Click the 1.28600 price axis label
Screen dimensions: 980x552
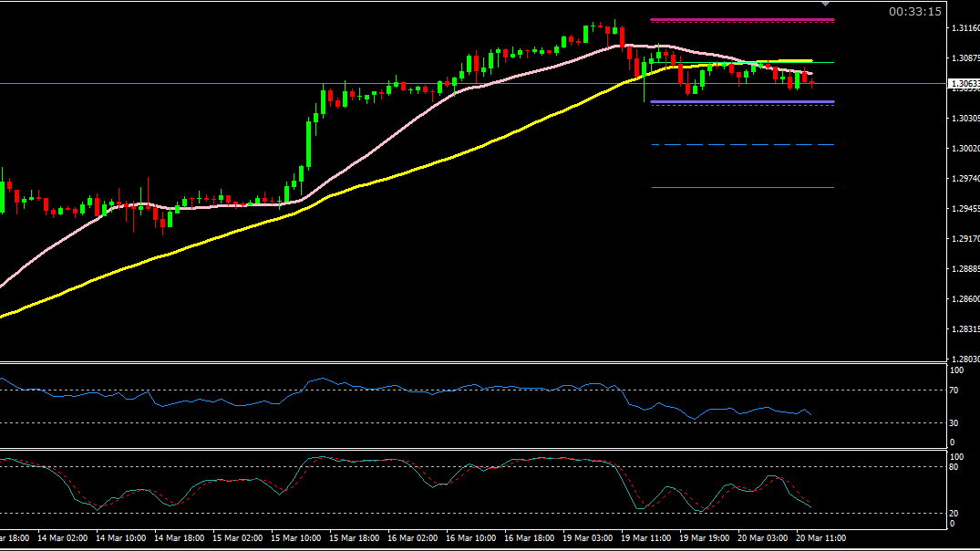tap(965, 299)
